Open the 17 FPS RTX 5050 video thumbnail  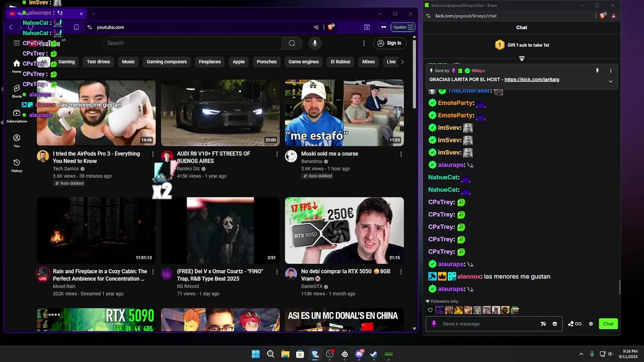[x=344, y=230]
